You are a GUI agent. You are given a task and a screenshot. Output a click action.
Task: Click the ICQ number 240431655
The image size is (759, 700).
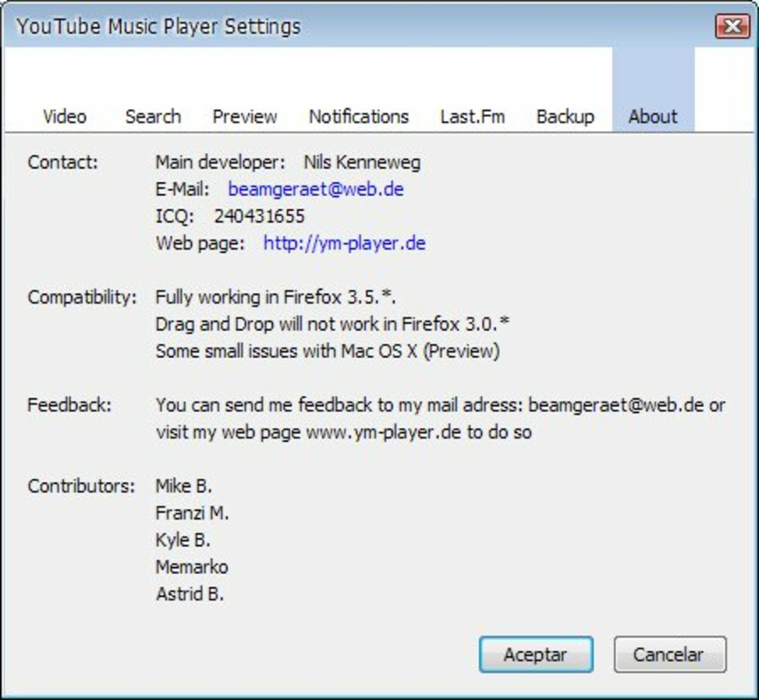point(259,216)
